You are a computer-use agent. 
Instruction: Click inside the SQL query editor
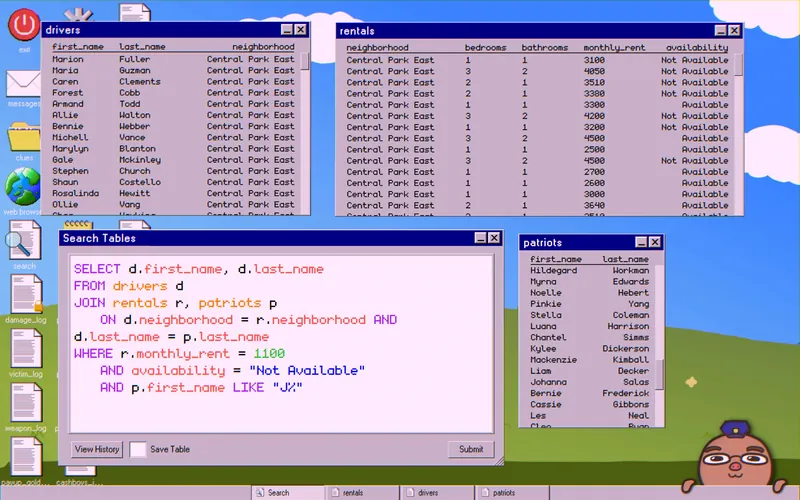point(282,344)
